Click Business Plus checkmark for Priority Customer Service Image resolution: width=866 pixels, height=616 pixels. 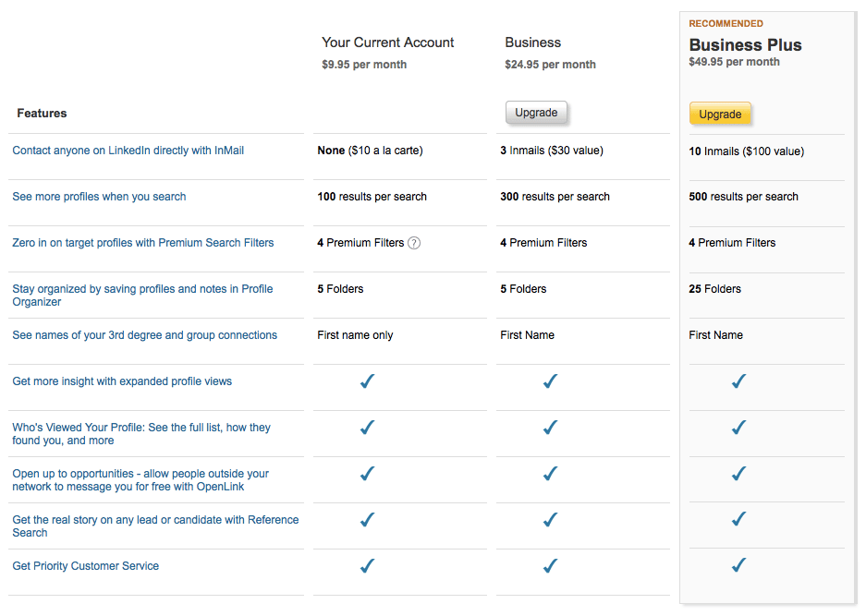[738, 564]
